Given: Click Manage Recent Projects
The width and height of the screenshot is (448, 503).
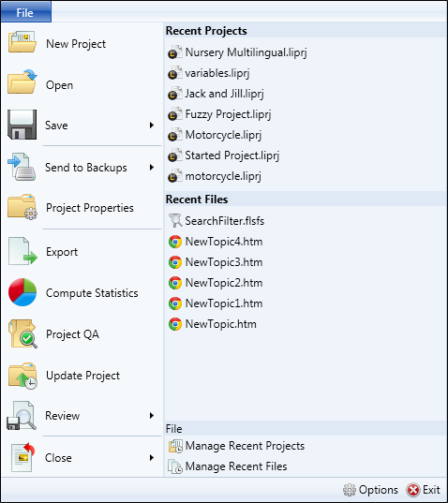Looking at the screenshot, I should point(236,446).
